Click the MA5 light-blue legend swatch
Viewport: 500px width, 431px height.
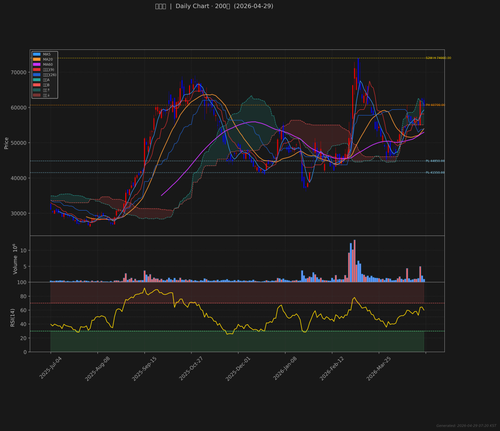(x=37, y=54)
